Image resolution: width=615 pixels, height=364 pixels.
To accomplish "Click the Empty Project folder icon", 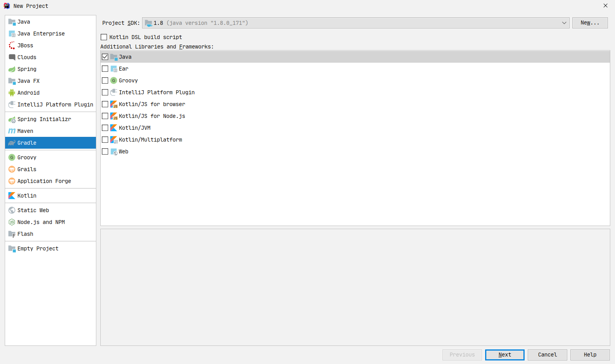I will [12, 248].
